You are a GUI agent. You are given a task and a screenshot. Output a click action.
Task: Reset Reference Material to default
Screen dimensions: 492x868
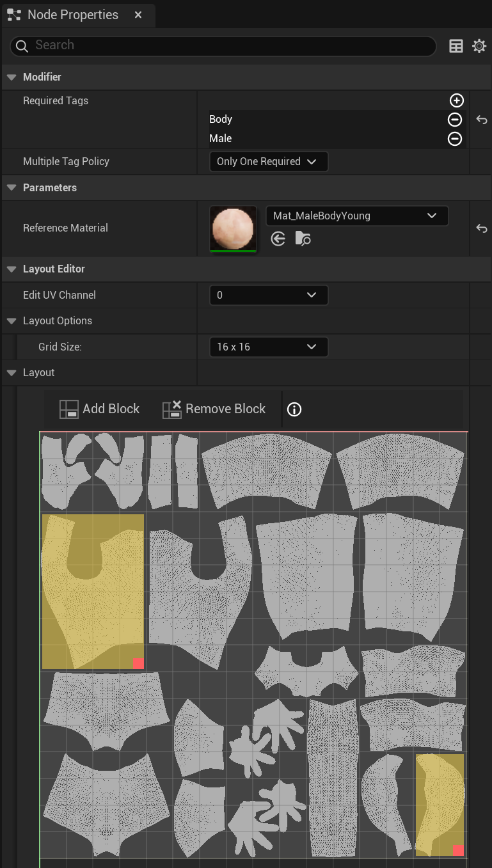(482, 228)
